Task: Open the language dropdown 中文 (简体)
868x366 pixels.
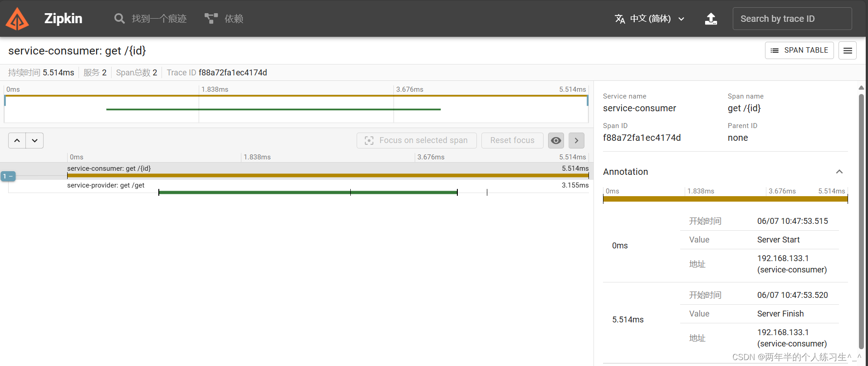Action: tap(650, 19)
